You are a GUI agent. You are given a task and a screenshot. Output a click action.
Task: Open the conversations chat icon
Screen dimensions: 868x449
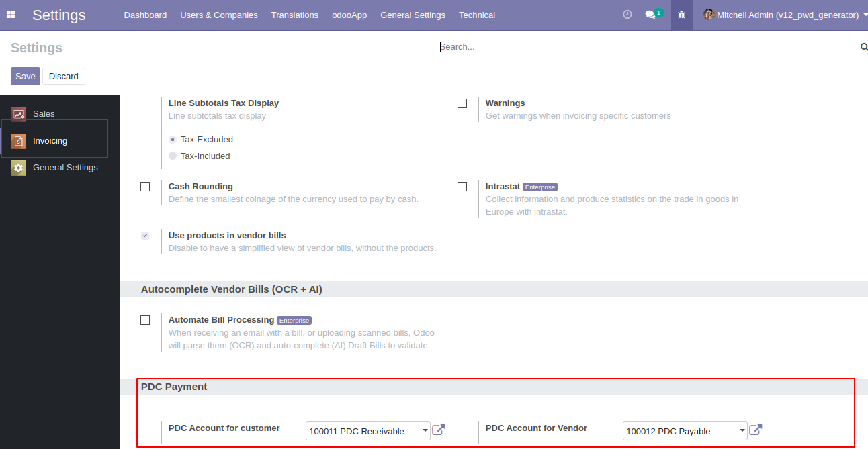point(650,15)
